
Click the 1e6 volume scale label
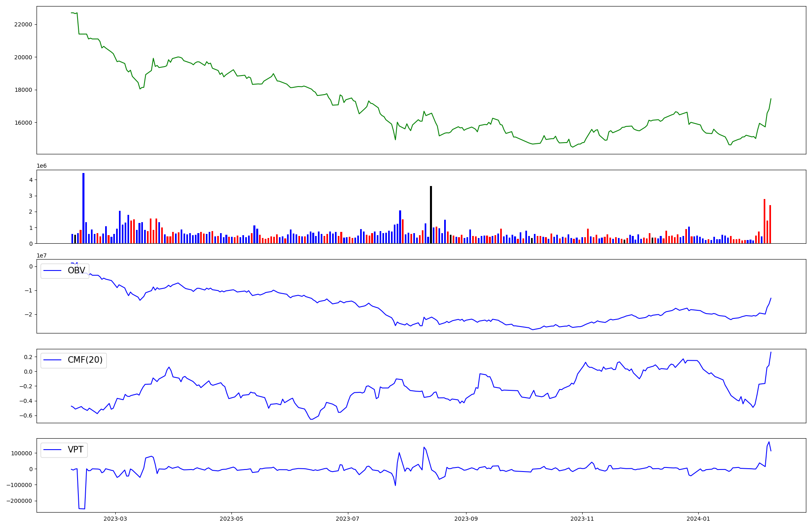click(x=42, y=166)
